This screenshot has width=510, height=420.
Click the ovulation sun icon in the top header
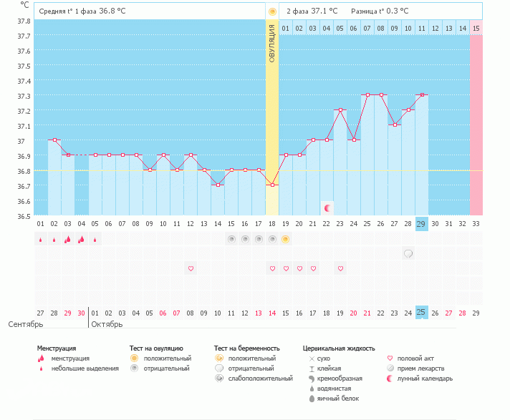tap(272, 11)
